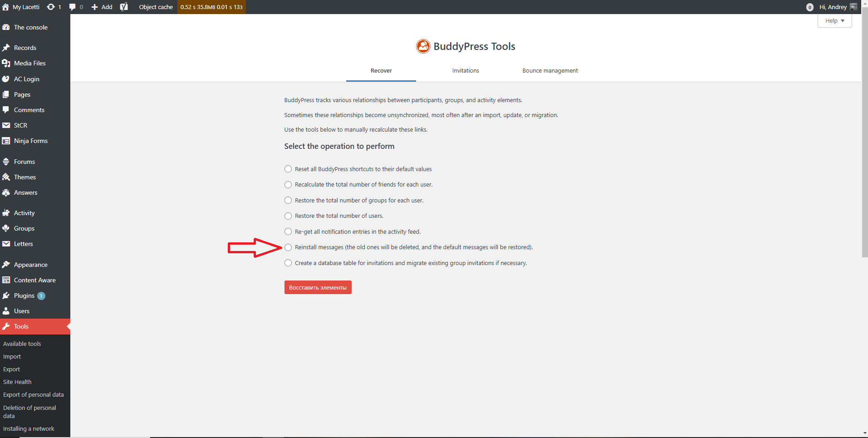Click the performance stats 0.52 s indicator

(x=211, y=7)
